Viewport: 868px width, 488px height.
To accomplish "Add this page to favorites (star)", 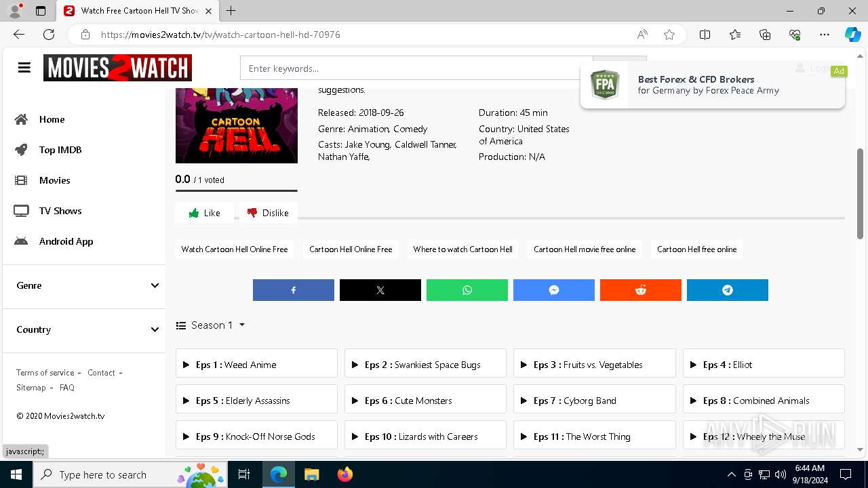I will pos(669,35).
